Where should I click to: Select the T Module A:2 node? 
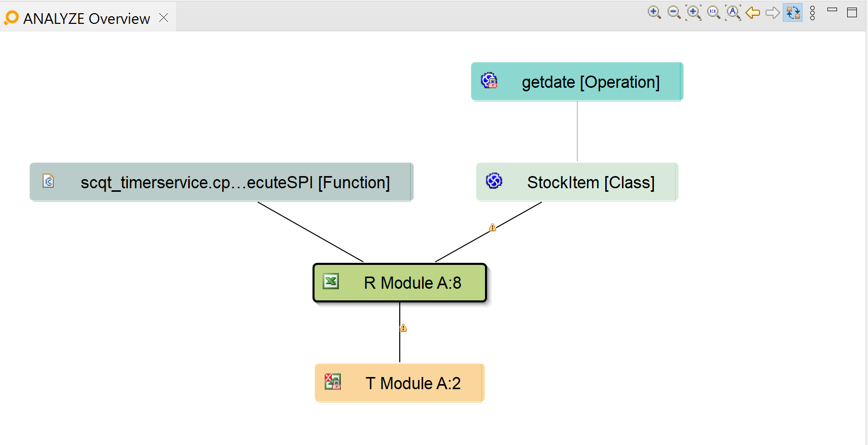point(400,383)
